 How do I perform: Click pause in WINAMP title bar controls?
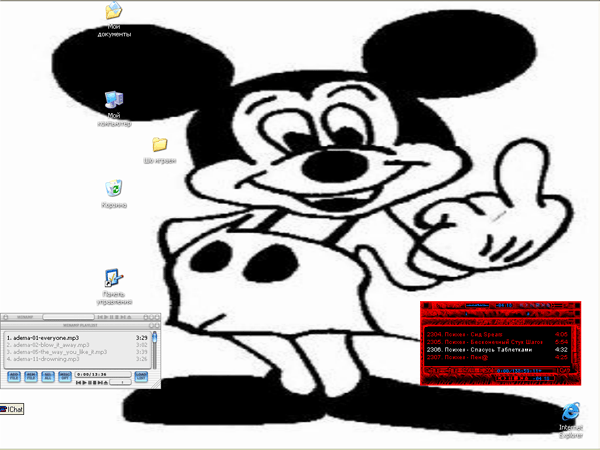[x=111, y=317]
